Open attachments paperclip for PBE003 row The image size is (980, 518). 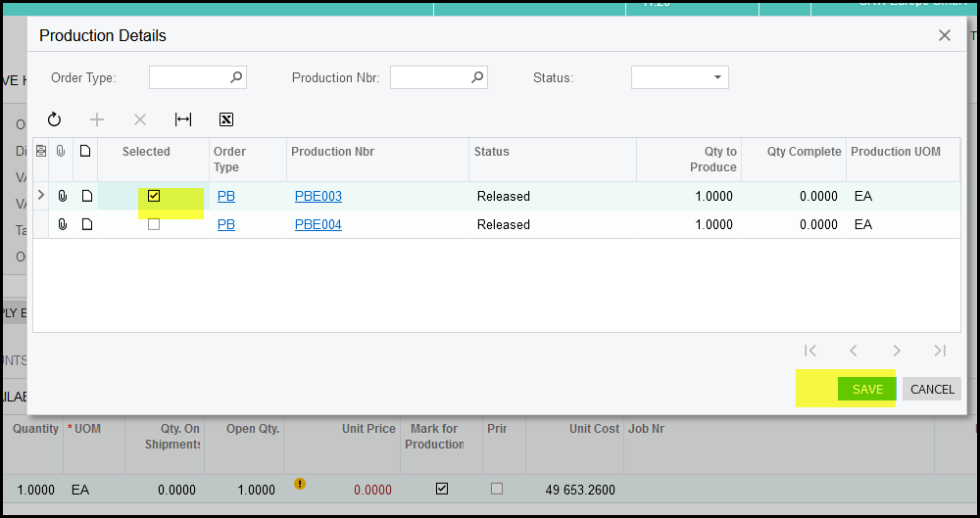click(63, 196)
